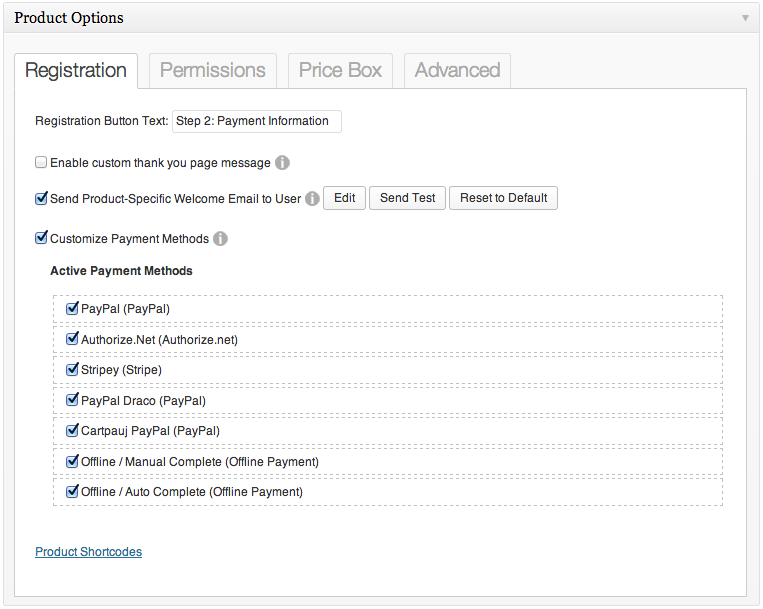The image size is (763, 609).
Task: Click the Edit welcome email button
Action: pos(345,198)
